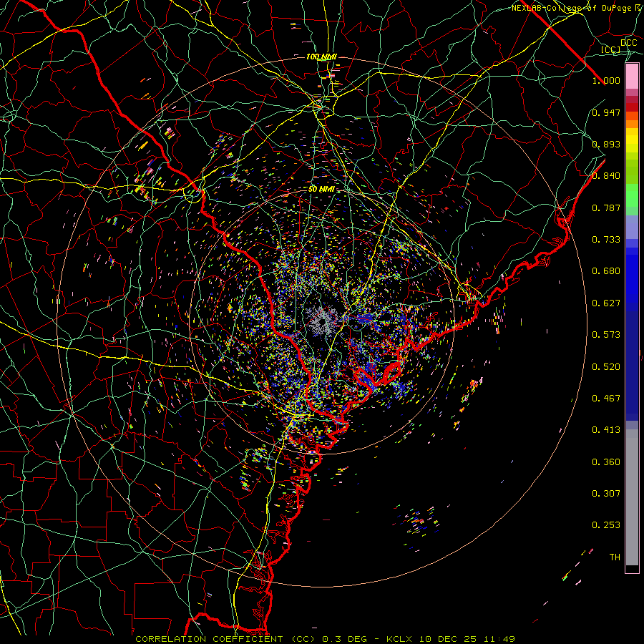Click the gray radar site center

(x=323, y=321)
